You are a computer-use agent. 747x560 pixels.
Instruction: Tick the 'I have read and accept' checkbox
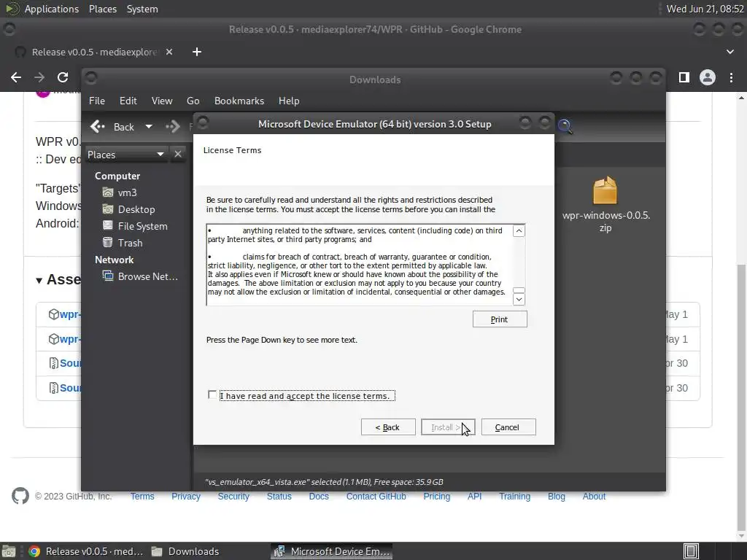pos(212,394)
